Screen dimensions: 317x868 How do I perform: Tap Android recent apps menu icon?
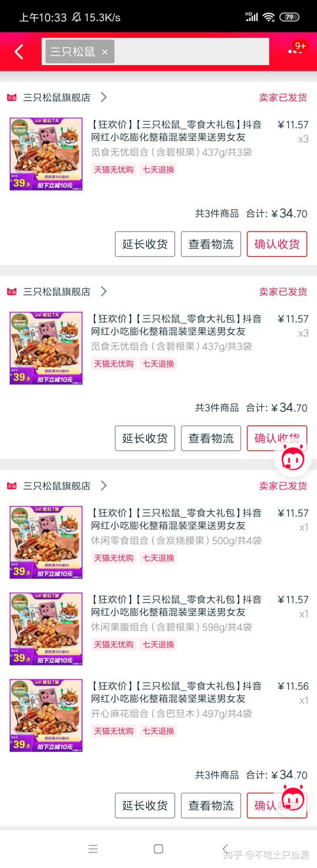pyautogui.click(x=93, y=849)
